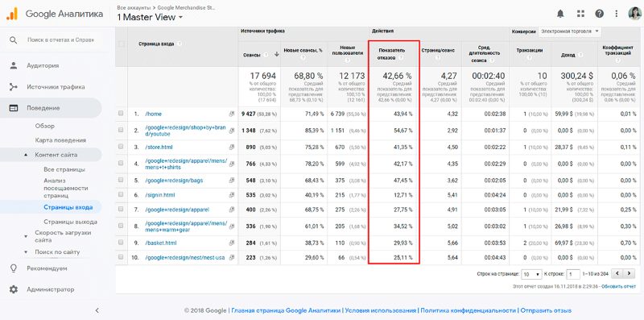The image size is (644, 320).
Task: Click the user account avatar
Action: [x=634, y=14]
